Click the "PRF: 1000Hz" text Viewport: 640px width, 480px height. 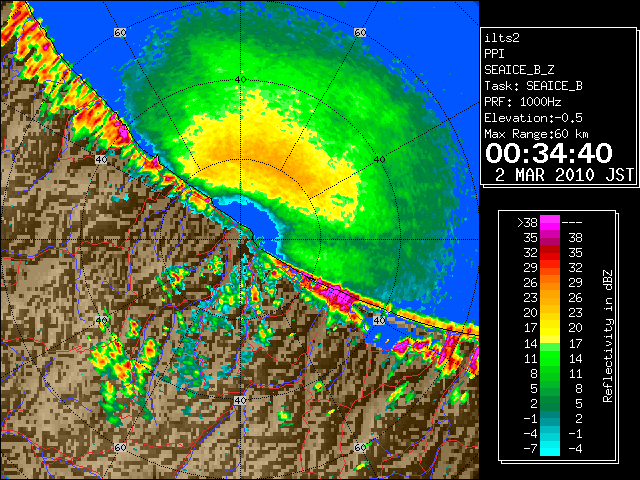[x=523, y=102]
